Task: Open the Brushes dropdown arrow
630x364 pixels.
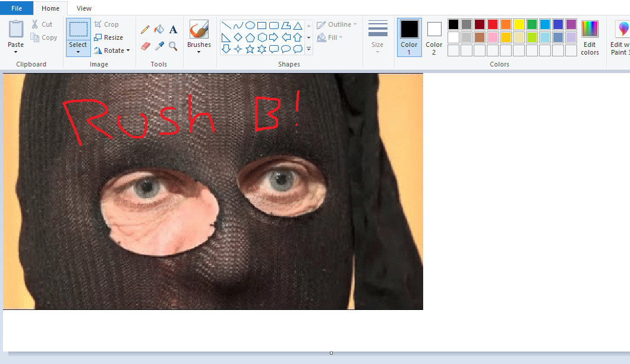Action: [199, 52]
